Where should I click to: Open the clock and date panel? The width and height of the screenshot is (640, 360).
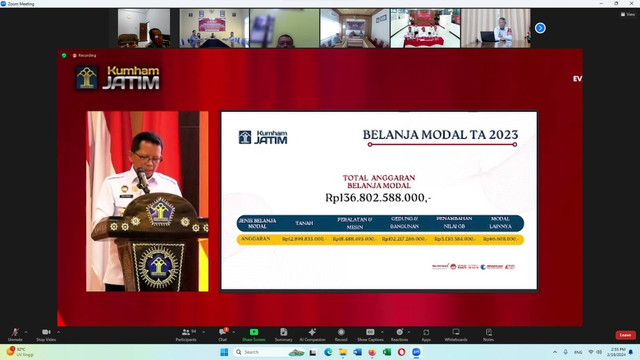[616, 352]
